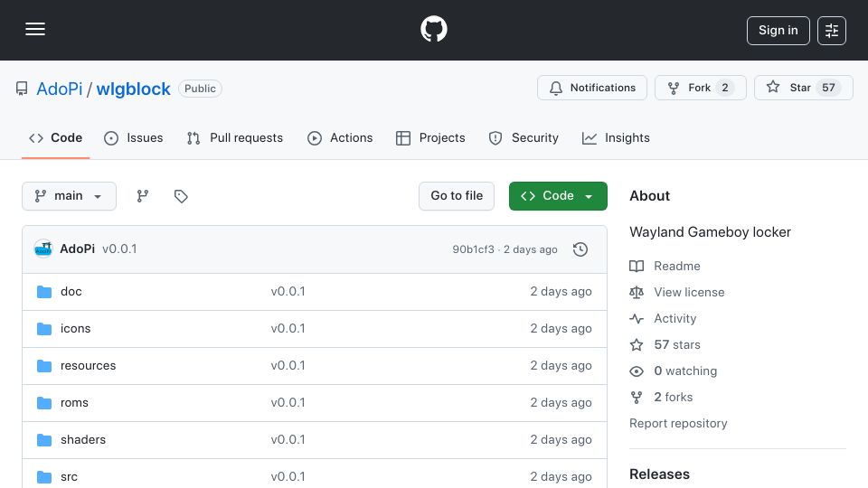Click the AdoPi avatar in commit row
868x488 pixels.
point(43,249)
